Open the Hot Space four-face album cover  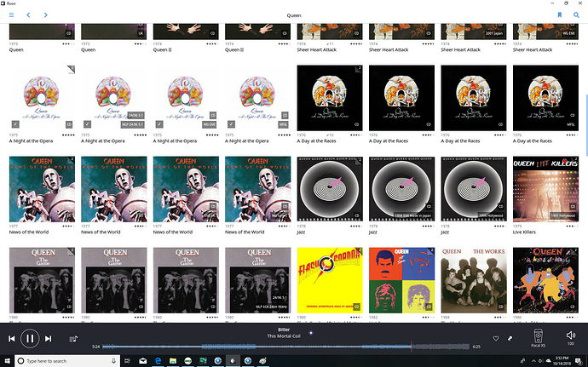[x=401, y=280]
